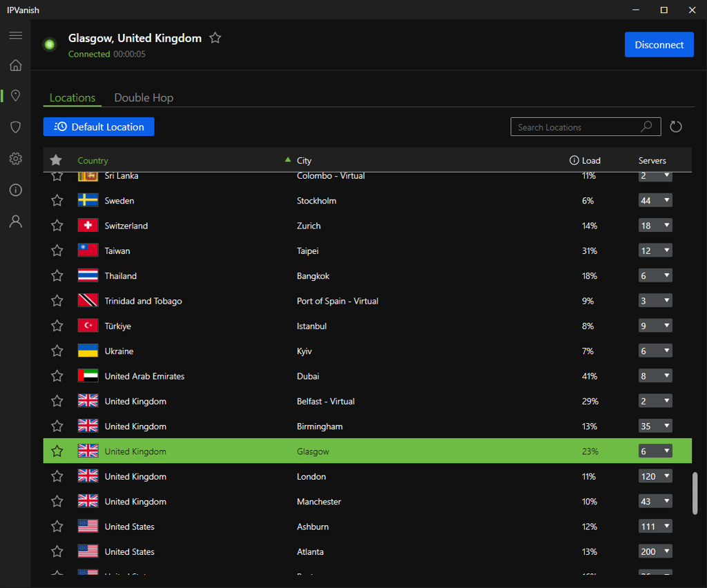Expand Zurich servers dropdown showing 18
707x588 pixels.
(x=655, y=225)
